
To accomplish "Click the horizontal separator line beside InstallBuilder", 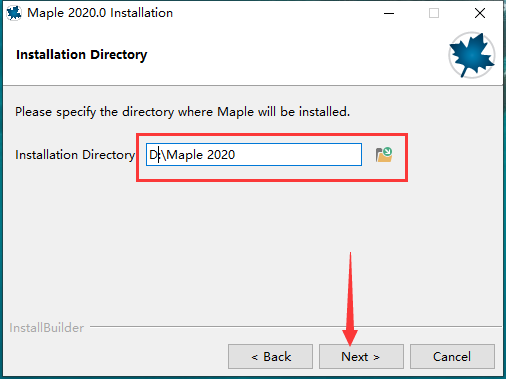I will (x=296, y=326).
